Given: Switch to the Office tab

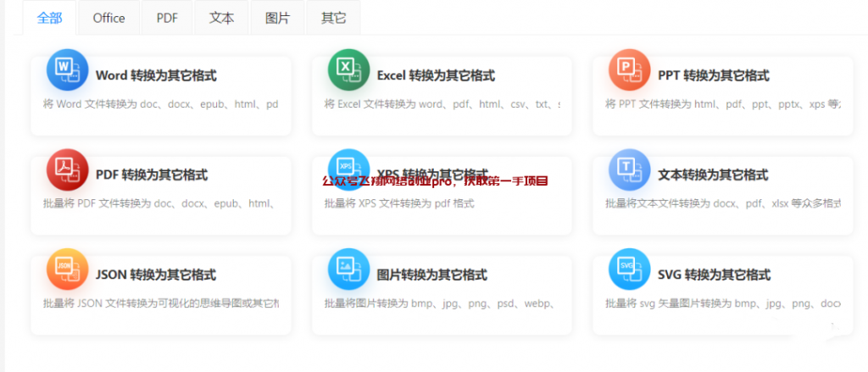Looking at the screenshot, I should (108, 18).
